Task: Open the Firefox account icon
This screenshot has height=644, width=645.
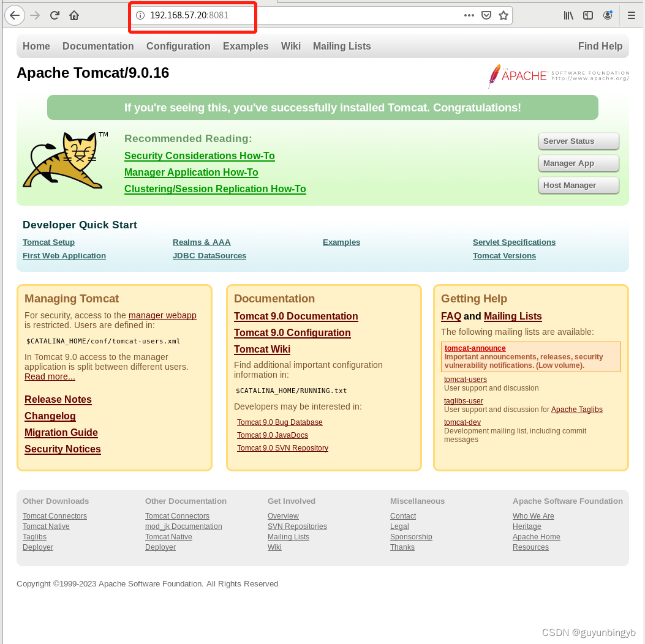Action: 608,16
